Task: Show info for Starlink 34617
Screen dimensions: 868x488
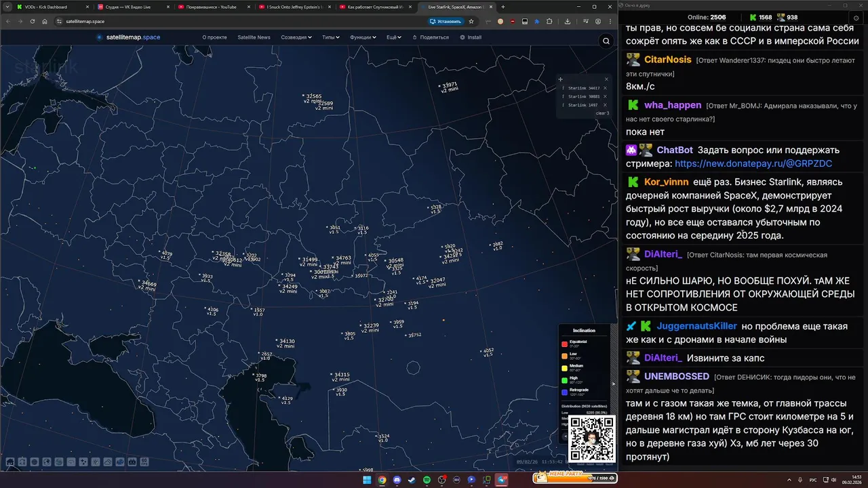Action: pos(563,88)
